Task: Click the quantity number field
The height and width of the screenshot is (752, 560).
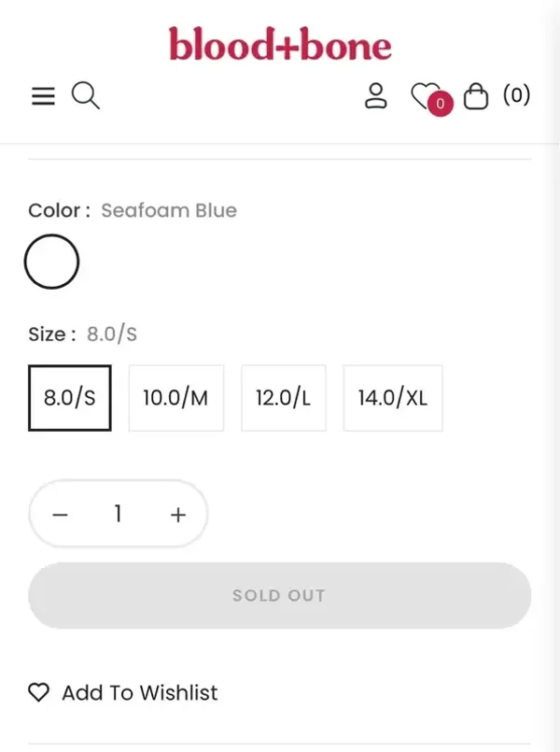Action: [119, 514]
